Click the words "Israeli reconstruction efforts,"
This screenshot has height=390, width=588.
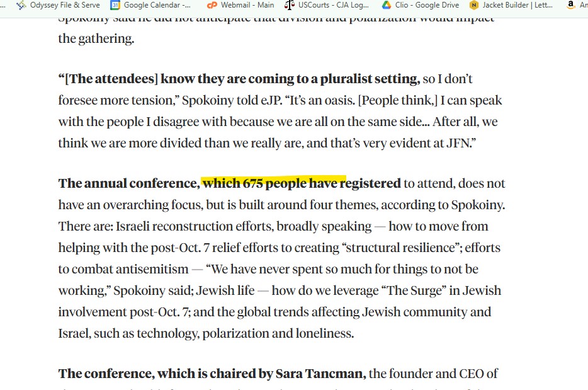point(195,226)
